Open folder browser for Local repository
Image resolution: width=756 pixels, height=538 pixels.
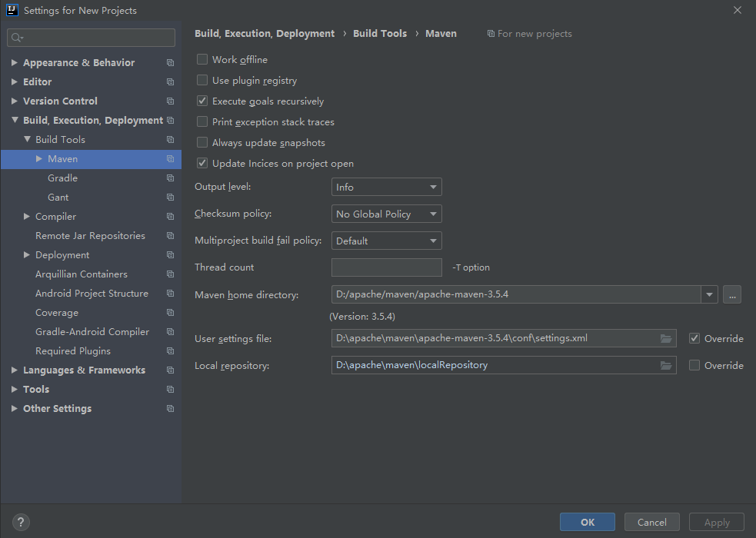(x=666, y=365)
